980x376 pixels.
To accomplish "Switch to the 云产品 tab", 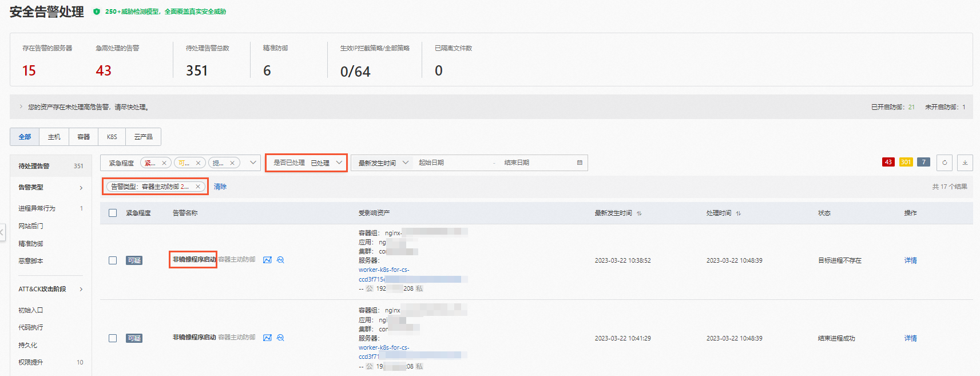I will 143,137.
